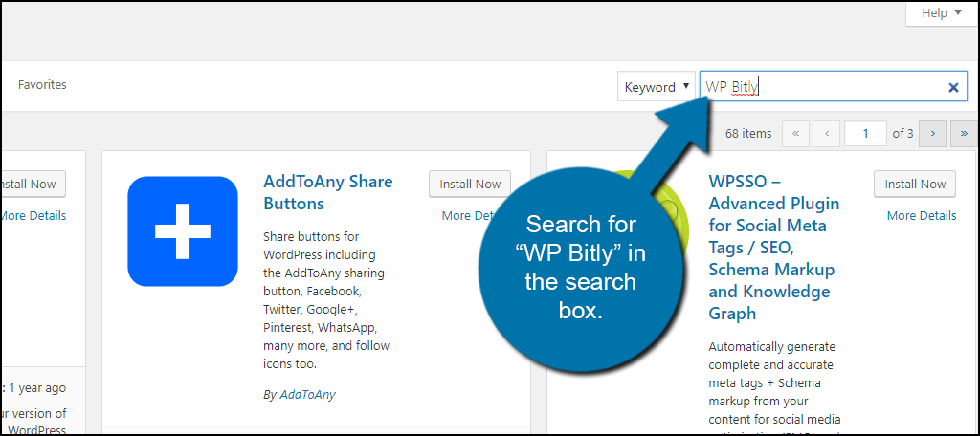The width and height of the screenshot is (980, 436).
Task: Jump to the last results page
Action: (x=964, y=134)
